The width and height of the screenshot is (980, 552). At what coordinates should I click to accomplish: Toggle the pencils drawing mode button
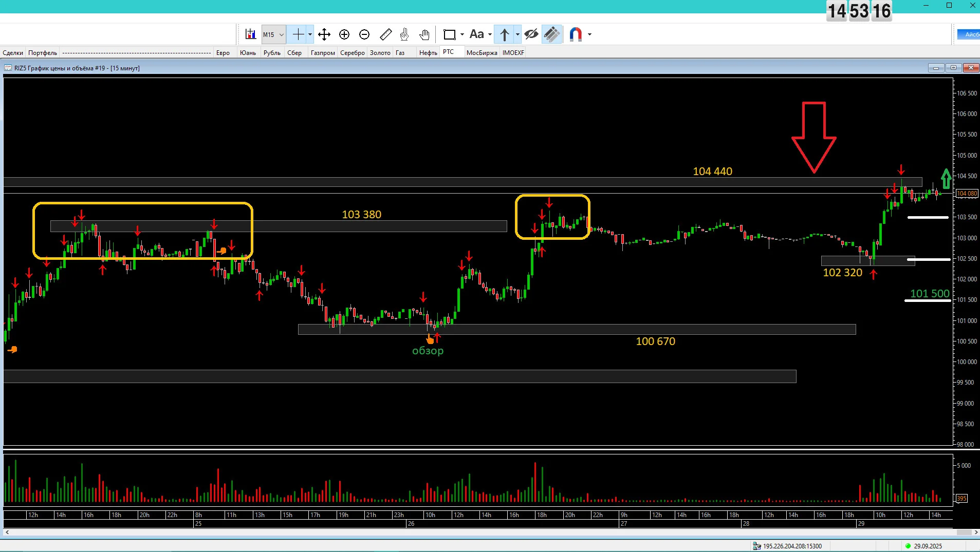tap(552, 34)
